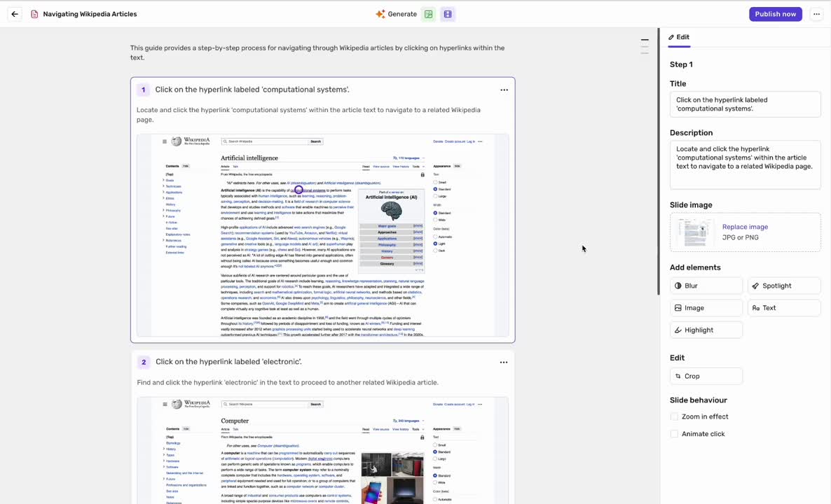Enable the Animate click checkbox
The height and width of the screenshot is (504, 831).
674,434
